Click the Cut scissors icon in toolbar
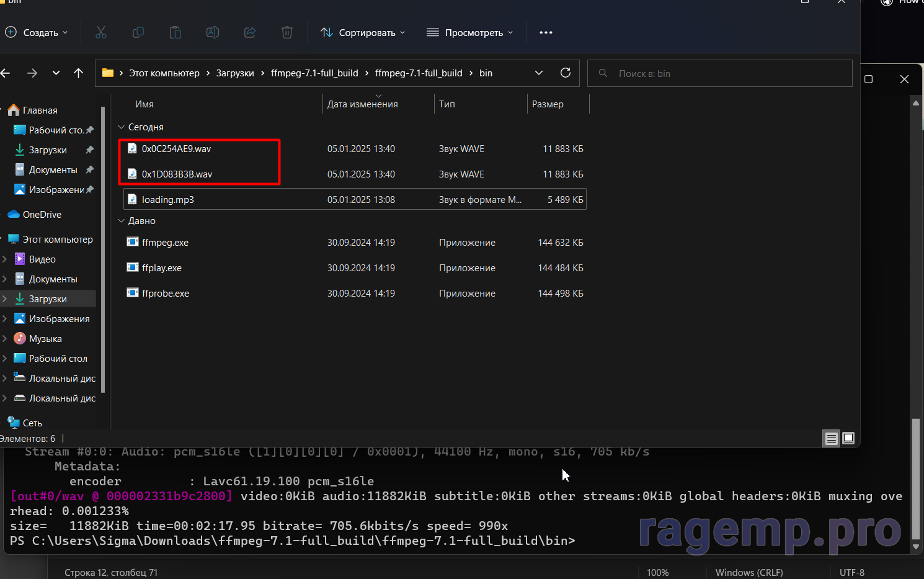This screenshot has width=924, height=579. coord(101,32)
